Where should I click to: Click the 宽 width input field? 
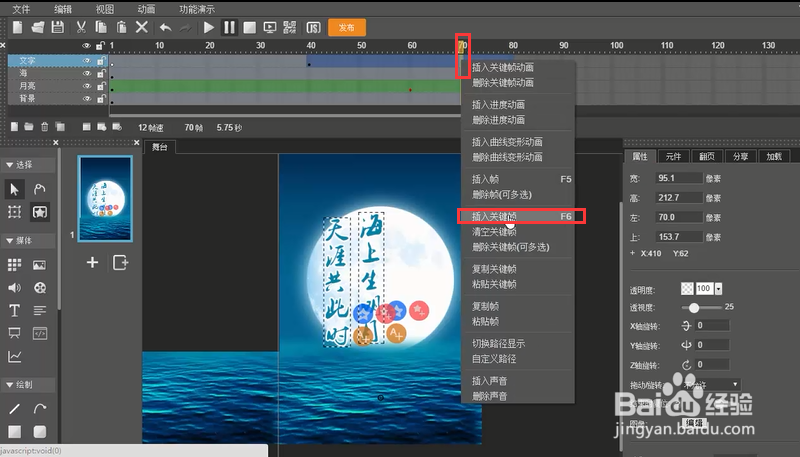[x=679, y=178]
